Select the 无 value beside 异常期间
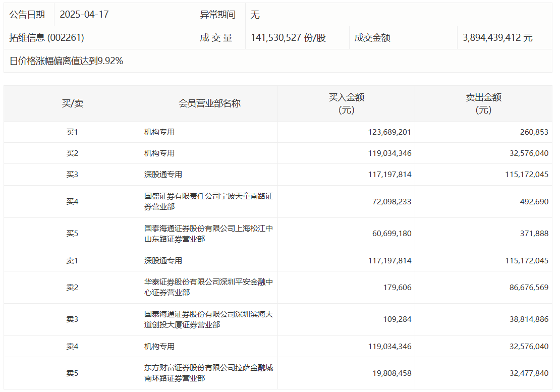Image resolution: width=560 pixels, height=392 pixels. [x=255, y=15]
